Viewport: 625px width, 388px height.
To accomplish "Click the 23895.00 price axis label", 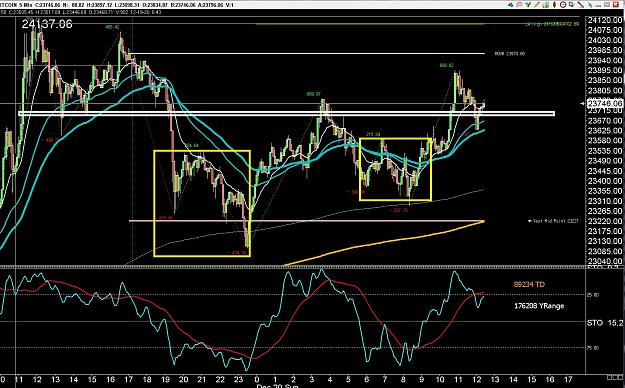I will point(605,70).
